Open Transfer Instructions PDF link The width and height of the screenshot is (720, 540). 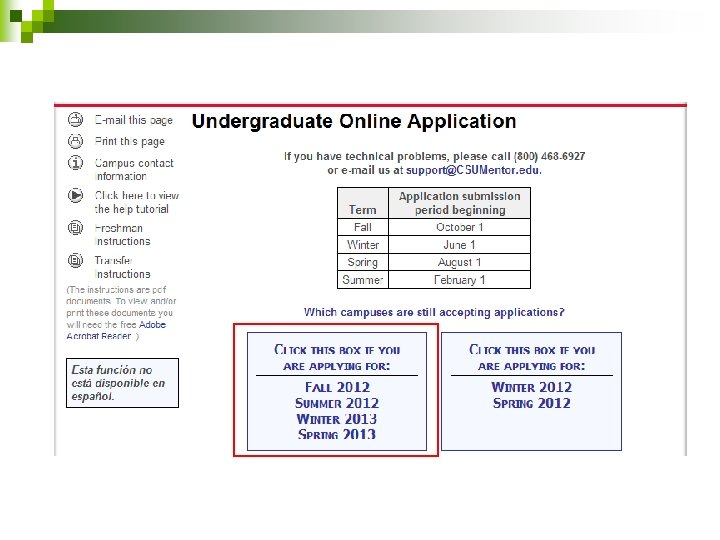[x=122, y=267]
